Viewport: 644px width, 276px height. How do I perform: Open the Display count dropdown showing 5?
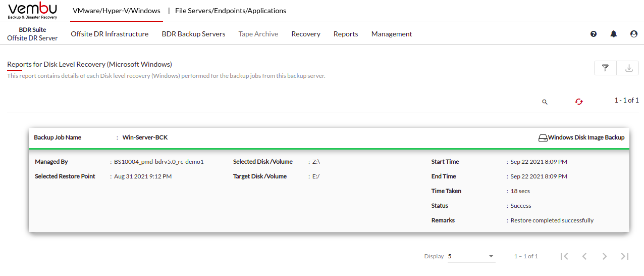coord(471,256)
